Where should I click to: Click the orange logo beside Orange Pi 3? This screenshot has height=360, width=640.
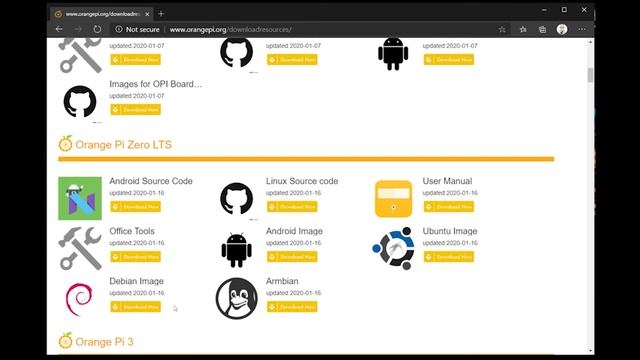pyautogui.click(x=65, y=340)
